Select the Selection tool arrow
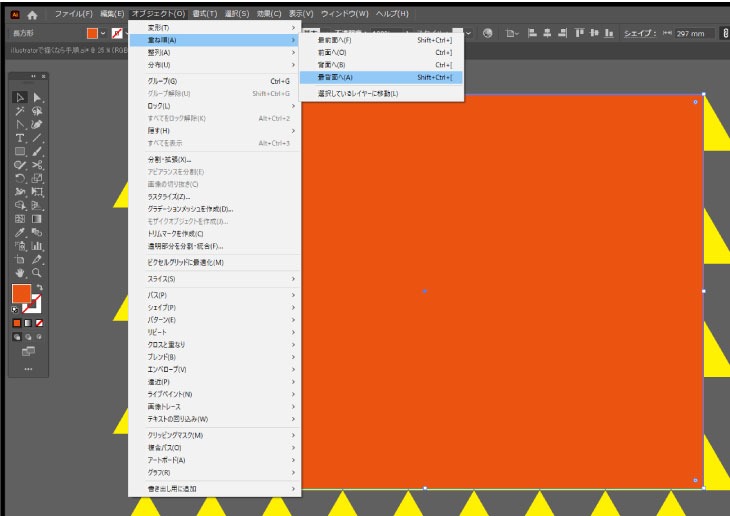Viewport: 730px width, 516px height. (x=20, y=97)
